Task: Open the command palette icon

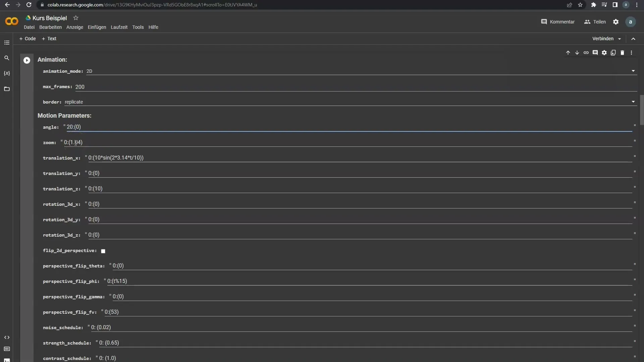Action: tap(7, 349)
